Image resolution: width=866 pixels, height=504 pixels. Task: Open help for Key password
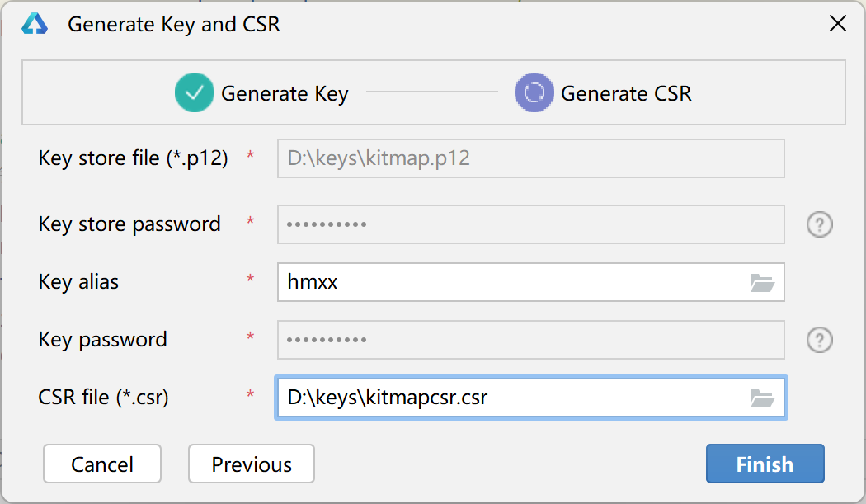(x=819, y=340)
